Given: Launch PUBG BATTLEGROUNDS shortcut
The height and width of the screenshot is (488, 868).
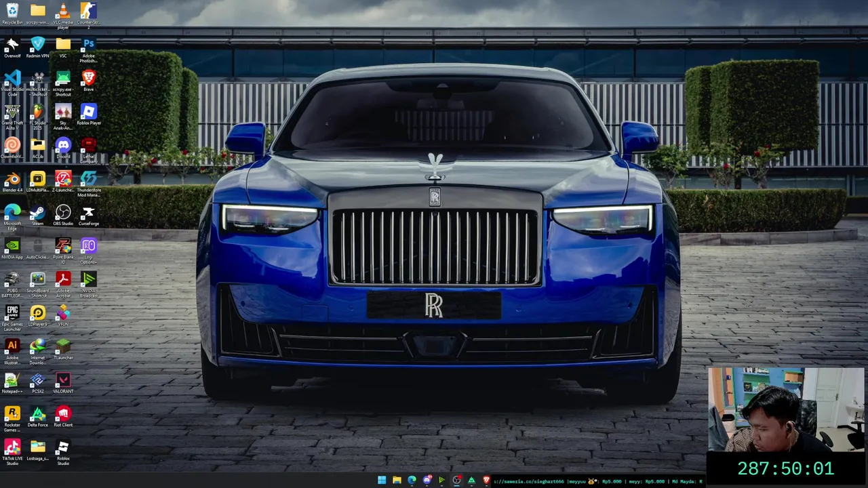Looking at the screenshot, I should [12, 284].
